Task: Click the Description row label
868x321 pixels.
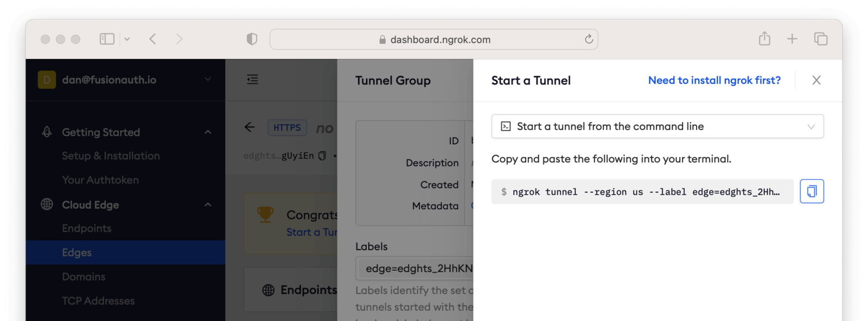Action: pos(432,163)
